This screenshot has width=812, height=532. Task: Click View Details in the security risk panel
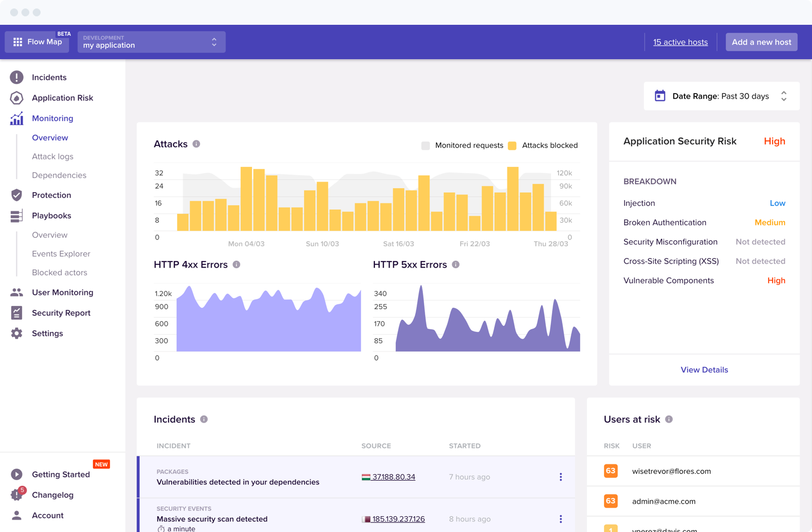pyautogui.click(x=704, y=370)
